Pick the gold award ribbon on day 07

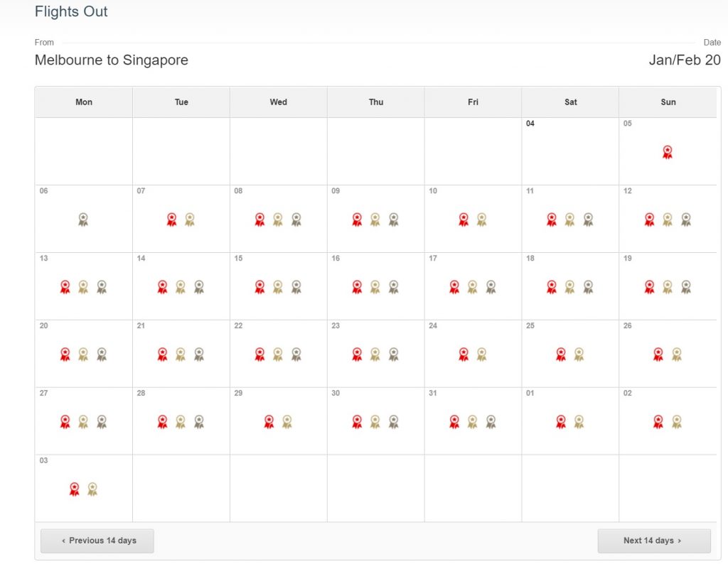click(x=190, y=219)
